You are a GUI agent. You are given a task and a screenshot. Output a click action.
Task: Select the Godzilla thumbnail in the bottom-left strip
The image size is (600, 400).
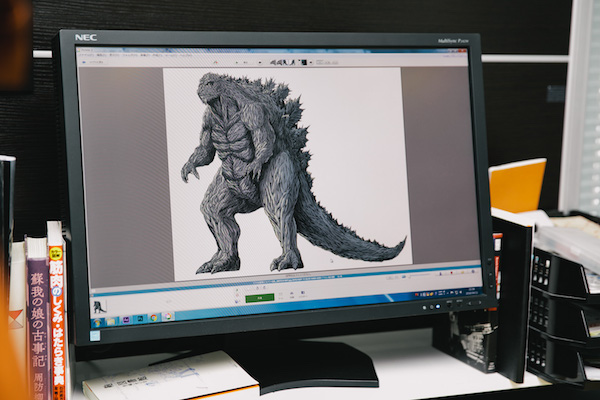pos(100,307)
